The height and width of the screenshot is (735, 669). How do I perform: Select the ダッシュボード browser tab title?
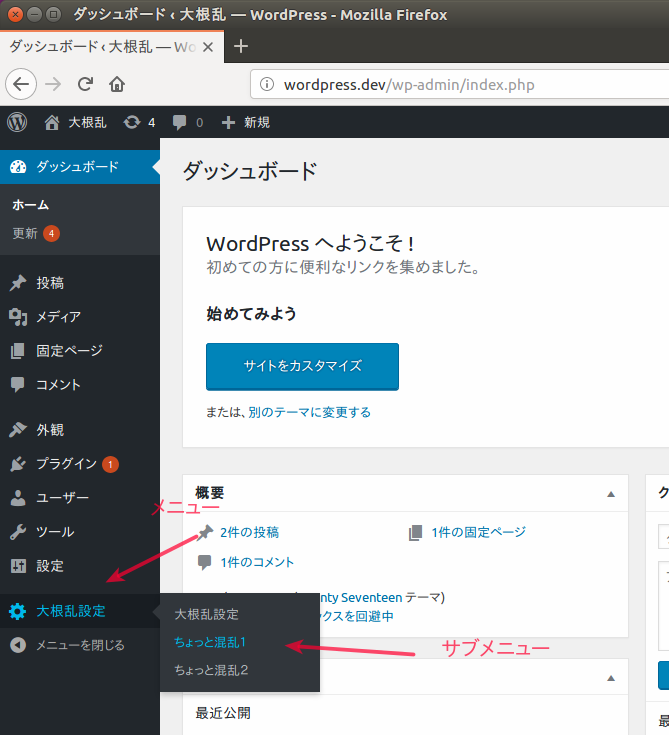(x=103, y=47)
